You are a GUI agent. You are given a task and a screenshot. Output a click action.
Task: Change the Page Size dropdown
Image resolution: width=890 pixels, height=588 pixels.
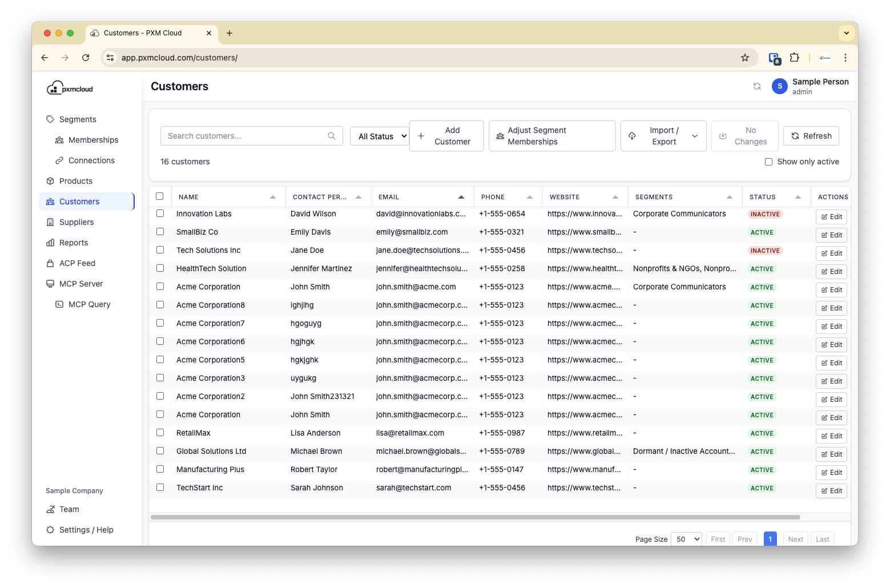point(687,539)
